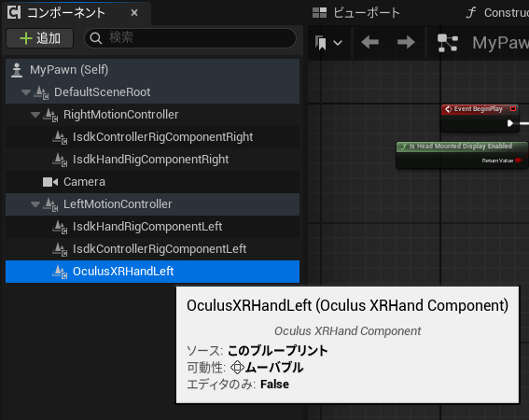The width and height of the screenshot is (529, 420).
Task: Click the Components panel icon in the tab
Action: [x=14, y=13]
